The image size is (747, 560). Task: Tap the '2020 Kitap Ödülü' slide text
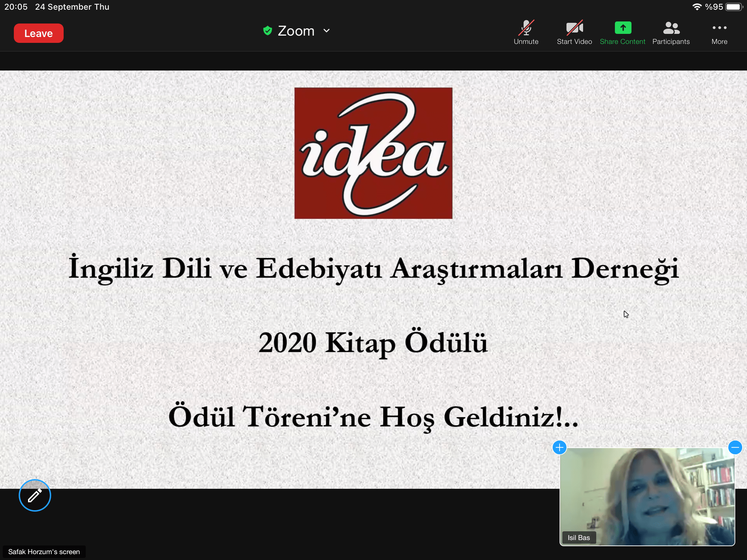[x=373, y=343]
